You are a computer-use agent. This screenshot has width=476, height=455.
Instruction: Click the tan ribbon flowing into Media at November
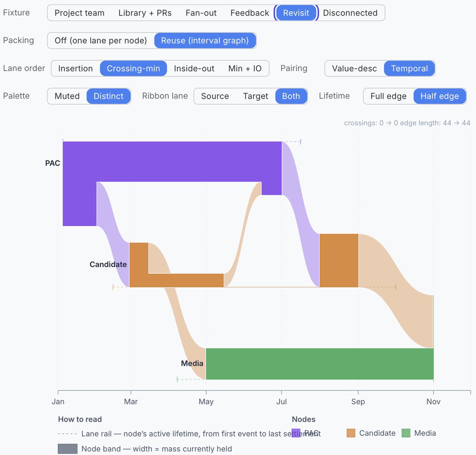397,291
